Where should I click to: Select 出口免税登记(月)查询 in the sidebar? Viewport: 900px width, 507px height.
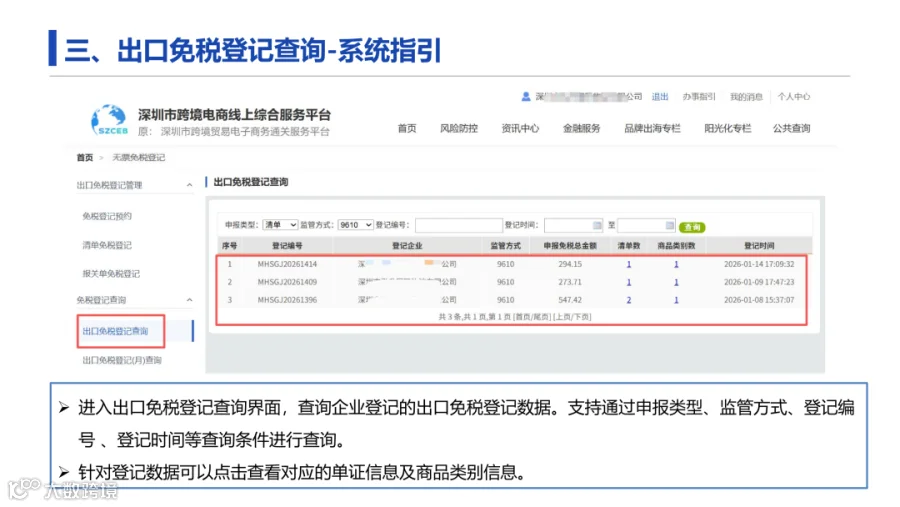(122, 360)
